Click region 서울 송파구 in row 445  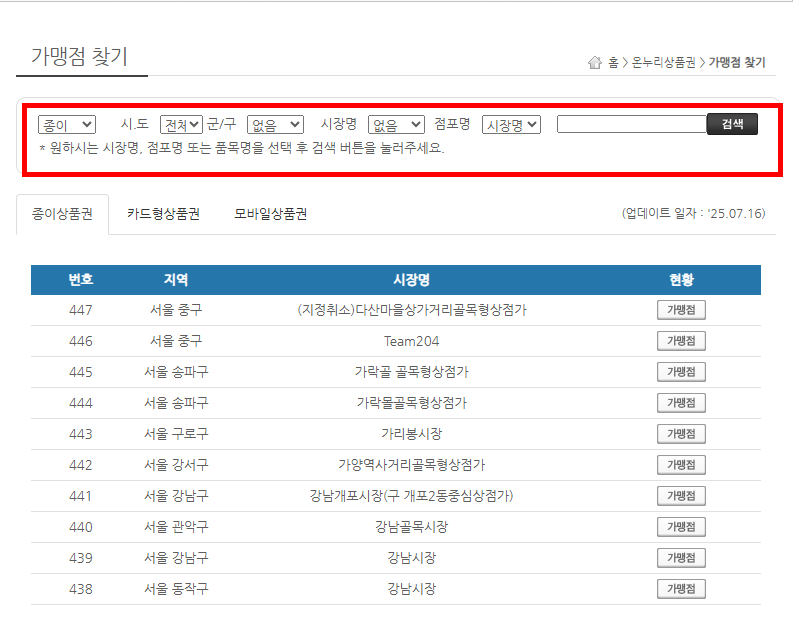tap(176, 372)
